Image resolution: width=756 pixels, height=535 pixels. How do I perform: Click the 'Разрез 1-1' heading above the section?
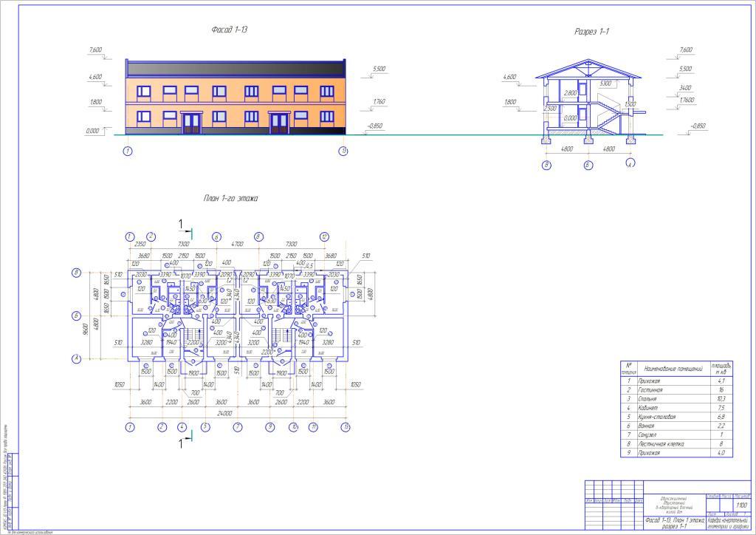[x=591, y=31]
